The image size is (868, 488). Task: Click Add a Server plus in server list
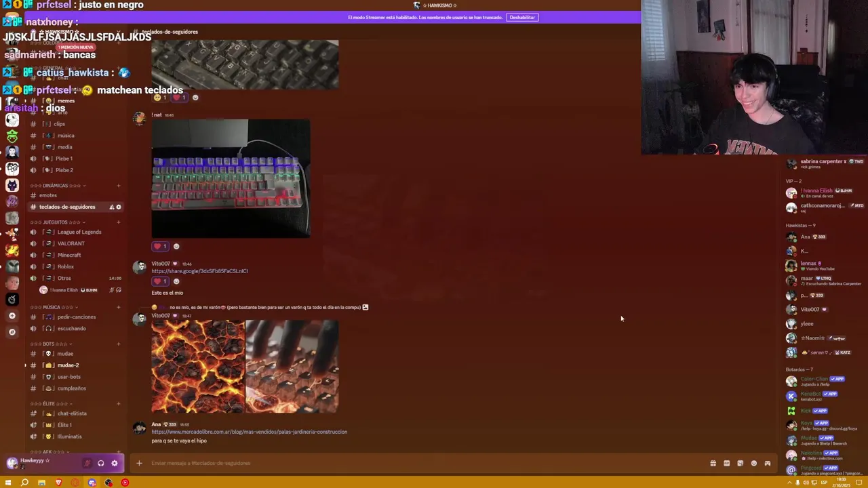pyautogui.click(x=12, y=316)
